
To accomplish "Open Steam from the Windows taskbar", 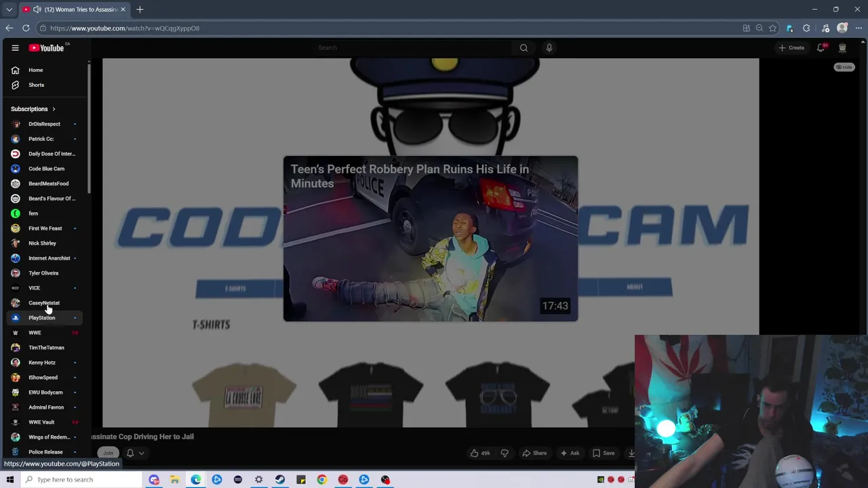I will coord(280,479).
